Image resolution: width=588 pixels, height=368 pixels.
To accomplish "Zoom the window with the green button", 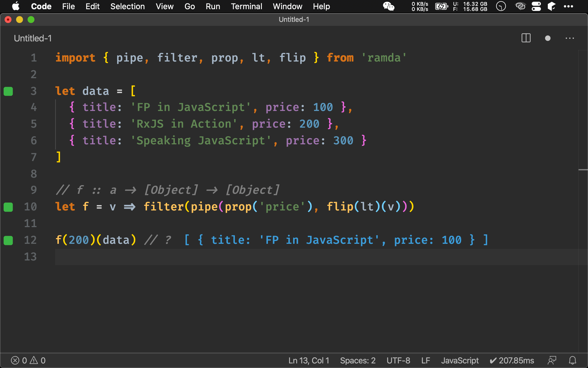I will click(31, 20).
